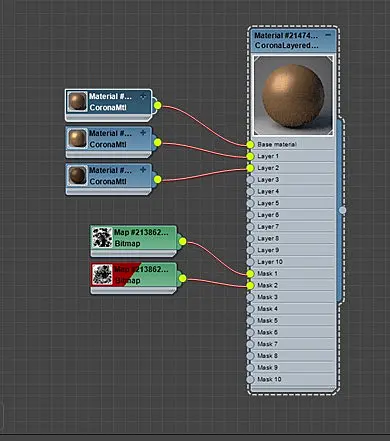
Task: Click the CoronaLayered node output socket on right
Action: pos(342,210)
